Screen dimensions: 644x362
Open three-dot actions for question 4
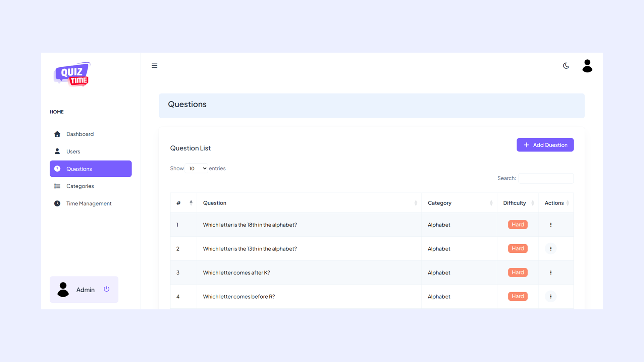pyautogui.click(x=550, y=297)
